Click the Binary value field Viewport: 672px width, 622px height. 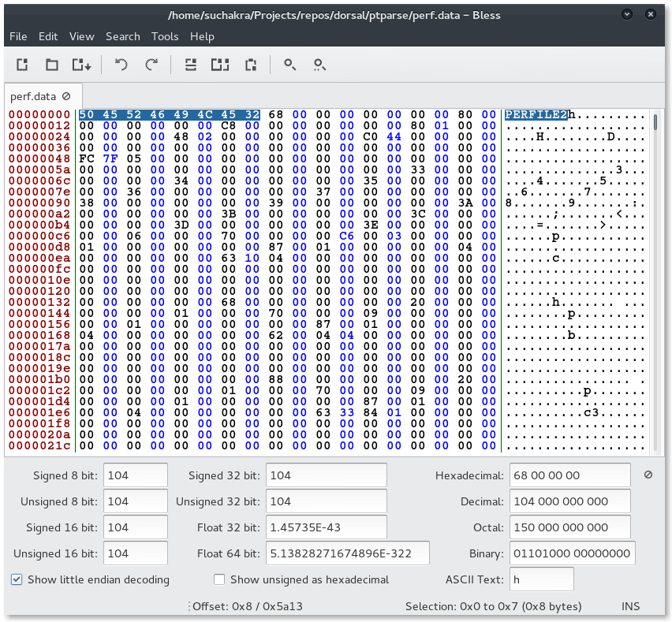click(x=572, y=553)
